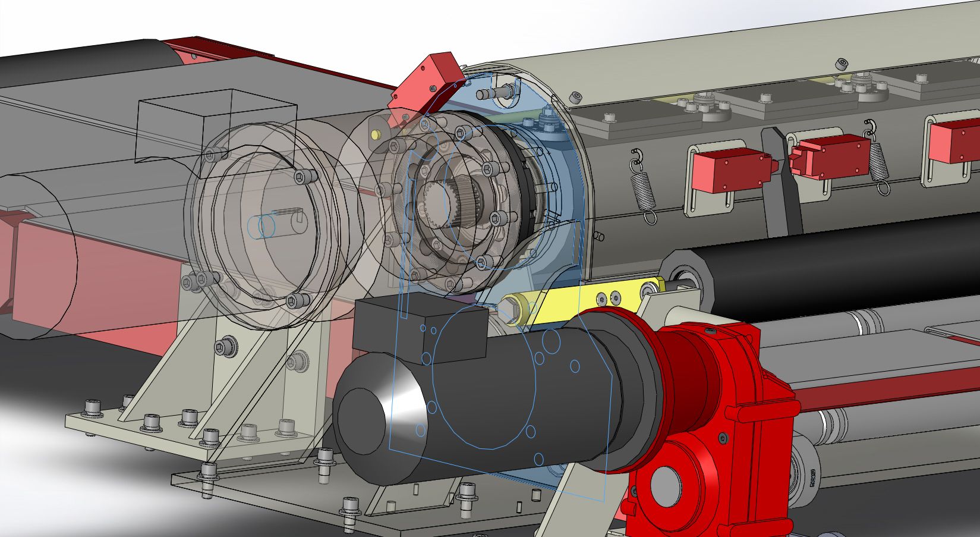The height and width of the screenshot is (537, 980).
Task: Pick the small hex nut on top cover
Action: tap(840, 63)
